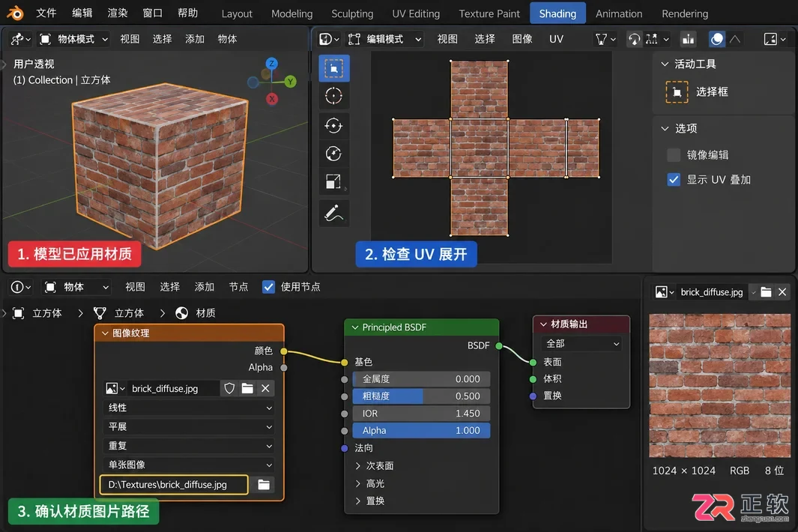
Task: Switch to the UV Editing workspace tab
Action: pos(416,13)
